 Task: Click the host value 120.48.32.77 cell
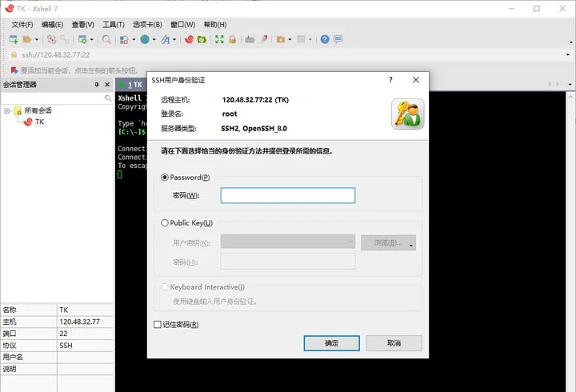[86, 322]
